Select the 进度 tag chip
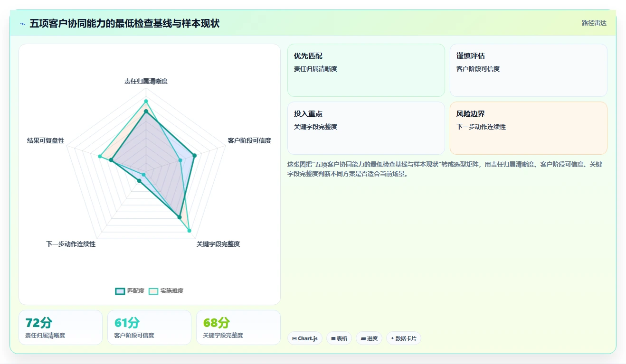This screenshot has width=626, height=364. click(369, 338)
